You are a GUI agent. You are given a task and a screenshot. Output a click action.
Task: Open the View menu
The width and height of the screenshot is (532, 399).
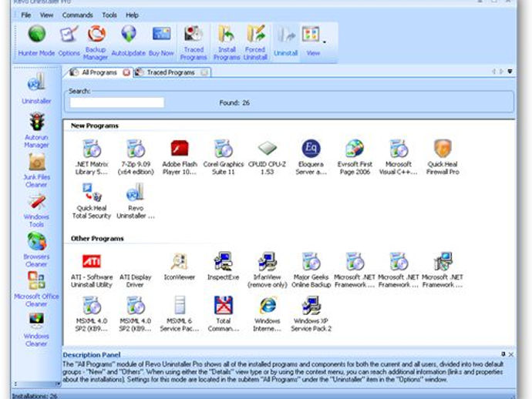[46, 15]
